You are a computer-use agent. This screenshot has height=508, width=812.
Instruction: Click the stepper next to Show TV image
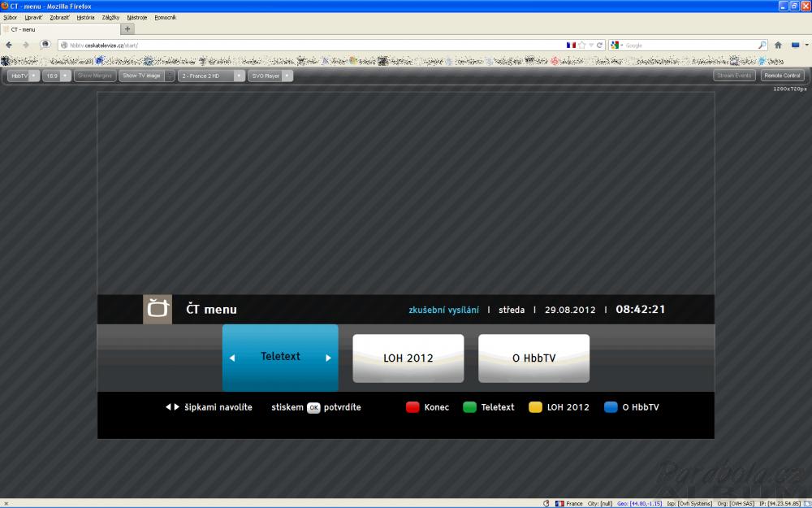pyautogui.click(x=170, y=76)
